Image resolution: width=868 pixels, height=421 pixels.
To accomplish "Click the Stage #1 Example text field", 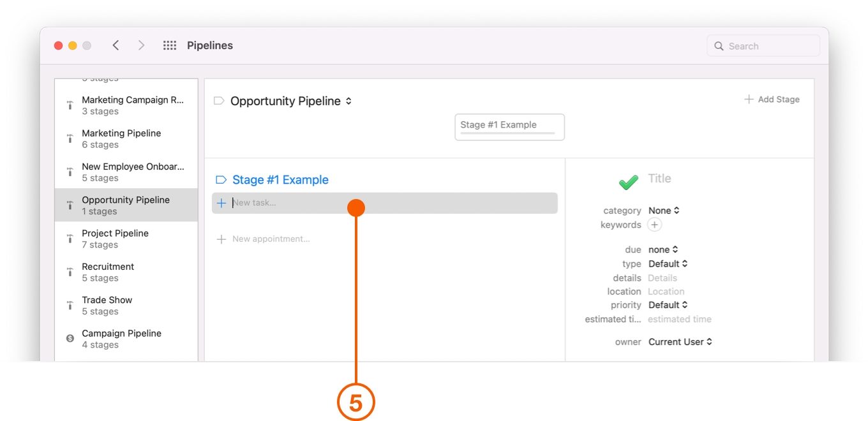I will pos(509,126).
